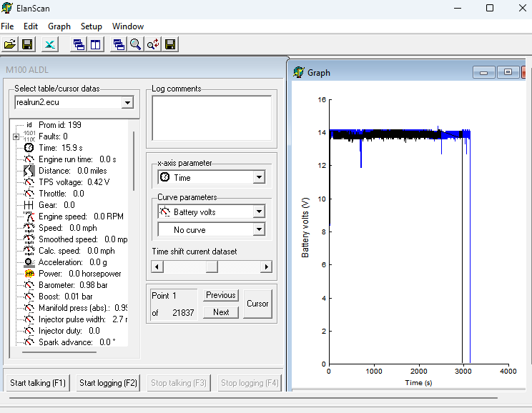Screen dimensions: 532x413
Task: Click the icon on the Acceleration row
Action: pos(29,262)
